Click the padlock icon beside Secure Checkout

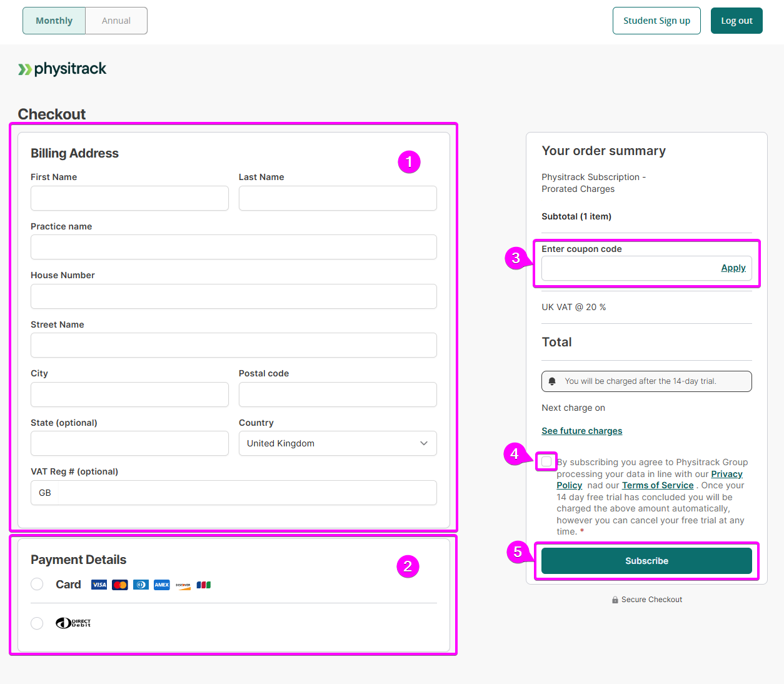point(615,600)
